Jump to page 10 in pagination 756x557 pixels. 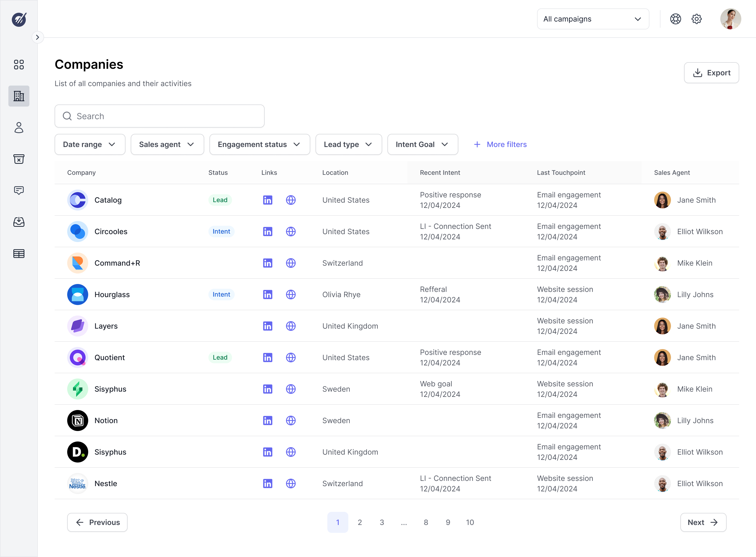coord(470,522)
